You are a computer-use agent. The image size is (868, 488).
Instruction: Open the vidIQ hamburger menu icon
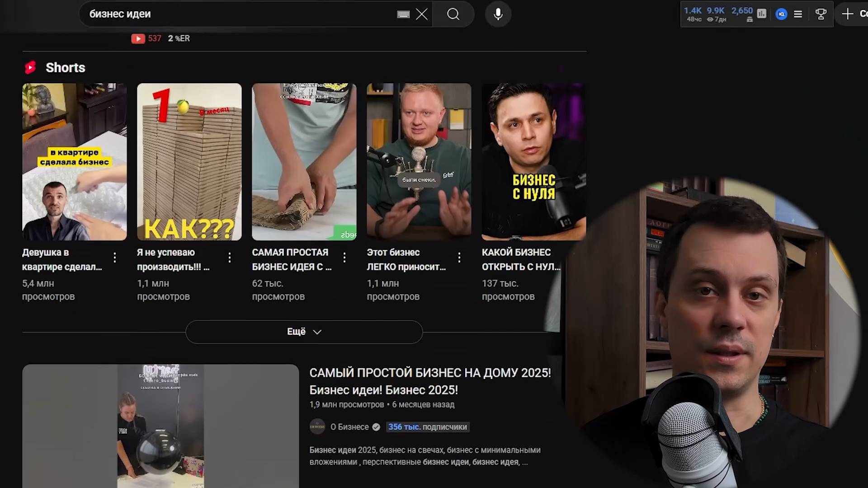coord(798,14)
